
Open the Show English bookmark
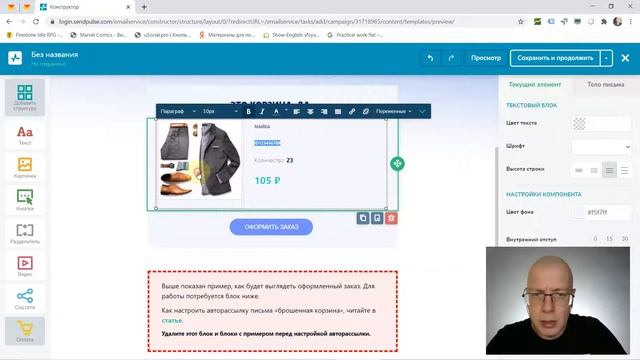tap(291, 35)
